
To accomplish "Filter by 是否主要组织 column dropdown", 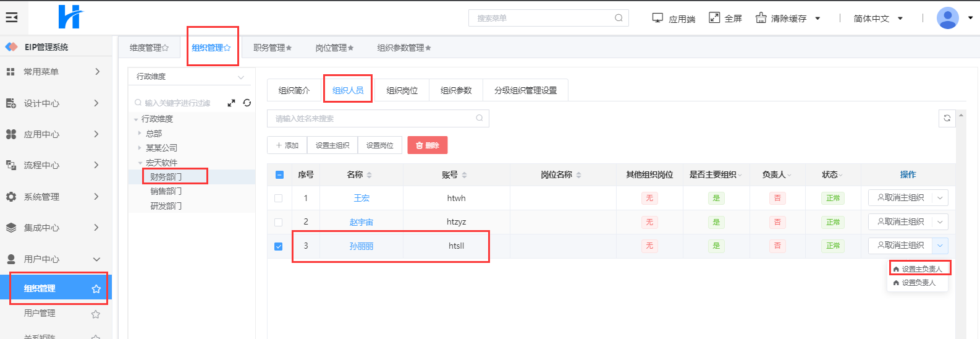I will click(x=740, y=176).
